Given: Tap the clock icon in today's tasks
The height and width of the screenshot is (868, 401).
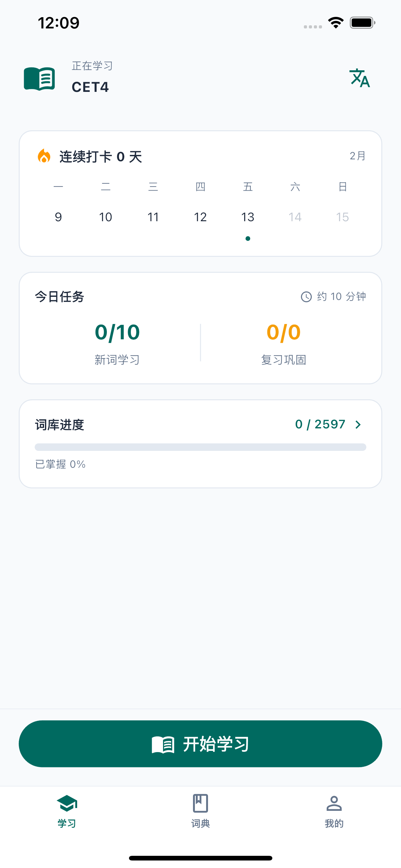Looking at the screenshot, I should pyautogui.click(x=306, y=297).
